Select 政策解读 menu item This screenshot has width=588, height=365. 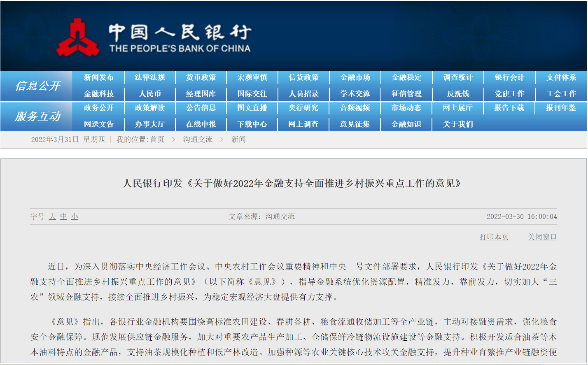pyautogui.click(x=150, y=108)
